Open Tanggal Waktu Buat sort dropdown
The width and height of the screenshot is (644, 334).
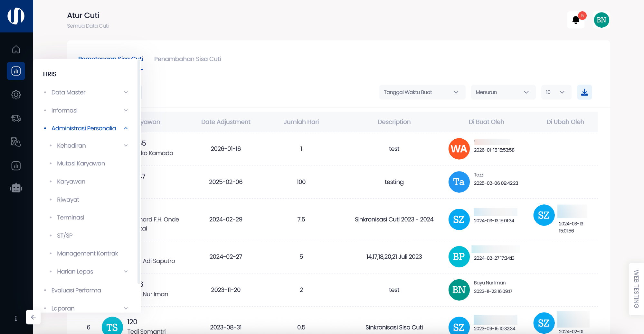click(422, 92)
